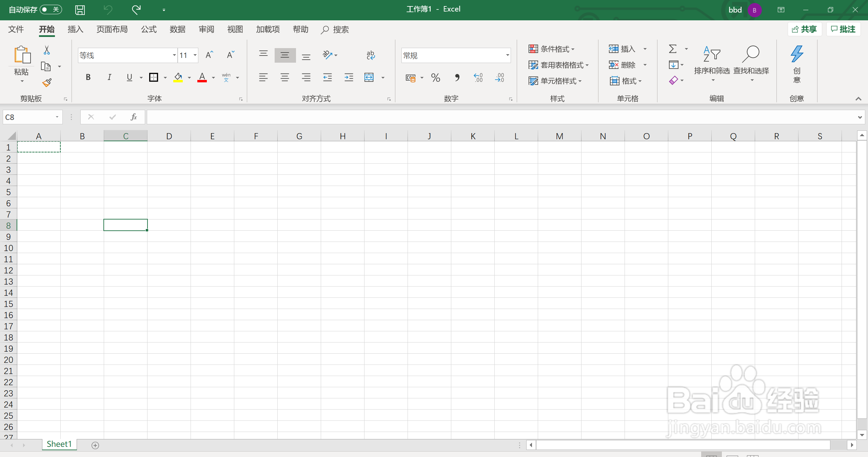Click the Format Painter brush icon

47,82
